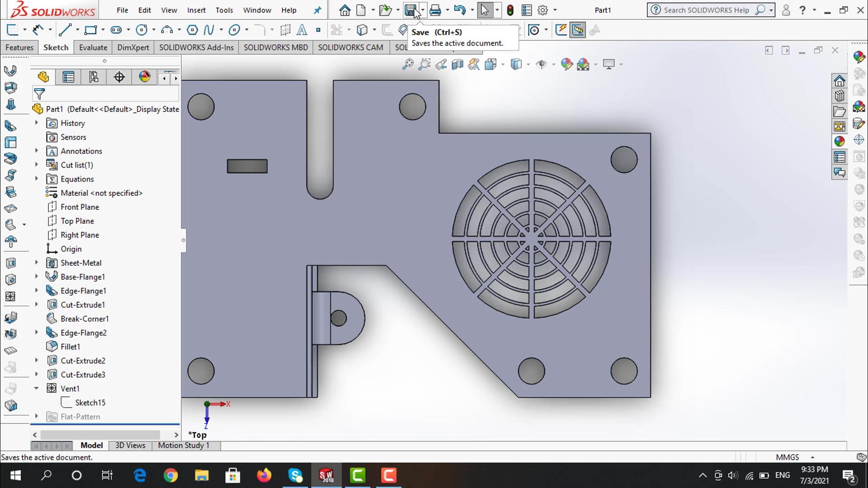The image size is (868, 488).
Task: Click the Rebuild traffic light icon
Action: 510,10
